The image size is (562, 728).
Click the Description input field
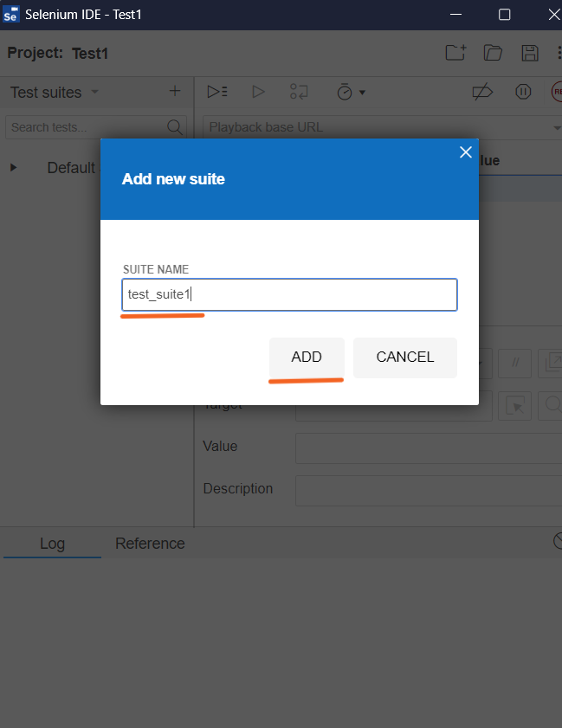click(429, 490)
